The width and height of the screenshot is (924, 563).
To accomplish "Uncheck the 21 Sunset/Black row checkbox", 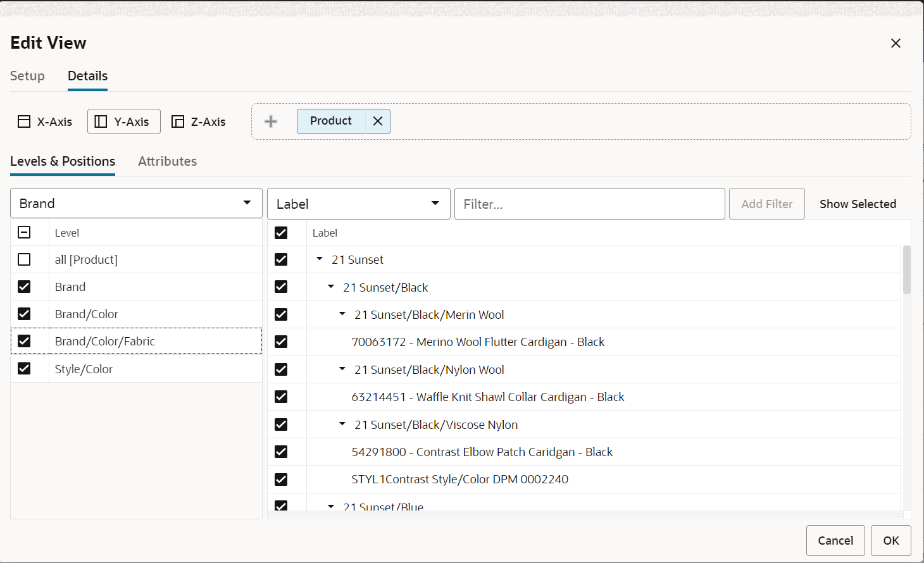I will [281, 287].
